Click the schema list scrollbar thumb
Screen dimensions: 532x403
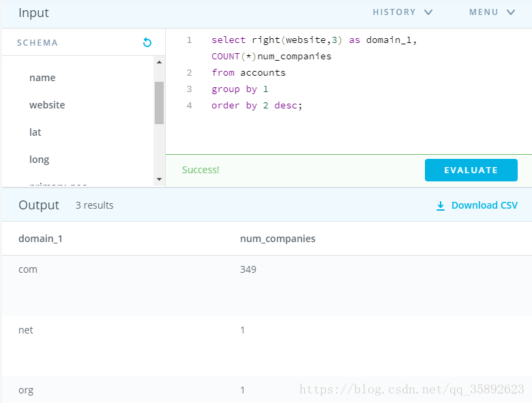[159, 103]
